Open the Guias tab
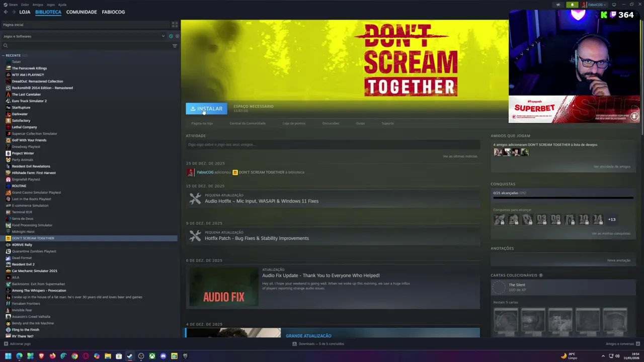Viewport: 644px width, 362px height. [360, 123]
